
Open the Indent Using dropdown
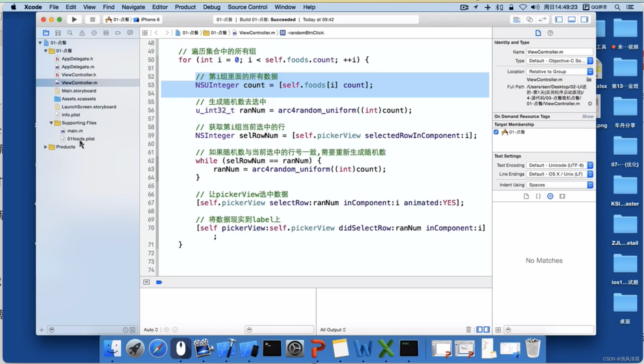(560, 185)
